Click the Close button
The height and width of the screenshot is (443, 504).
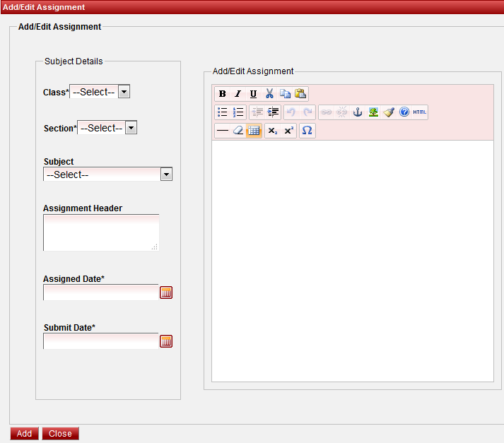[60, 434]
